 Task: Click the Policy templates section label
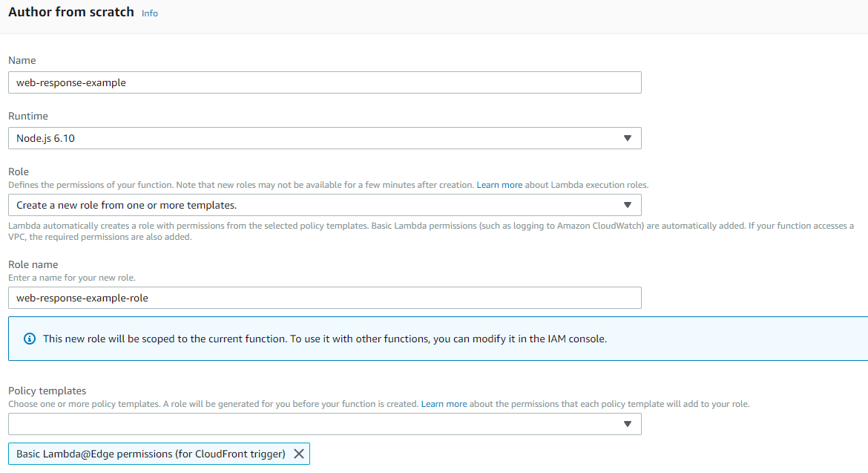point(46,390)
